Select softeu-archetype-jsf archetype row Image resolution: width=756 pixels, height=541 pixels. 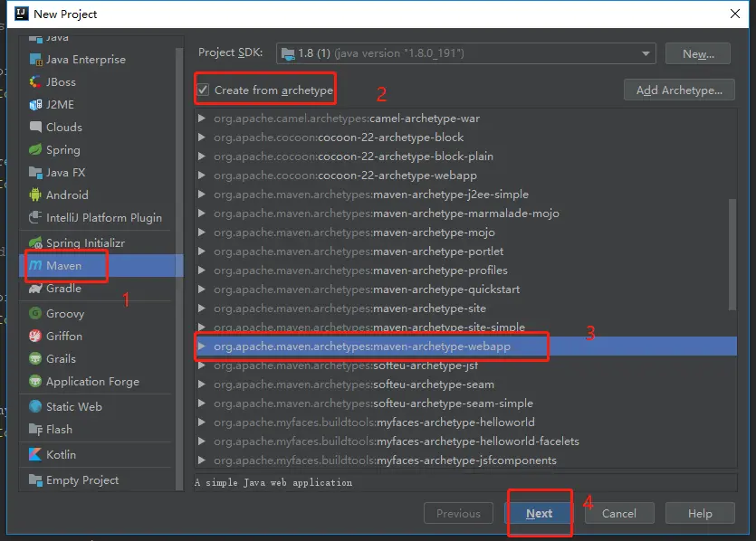click(465, 365)
